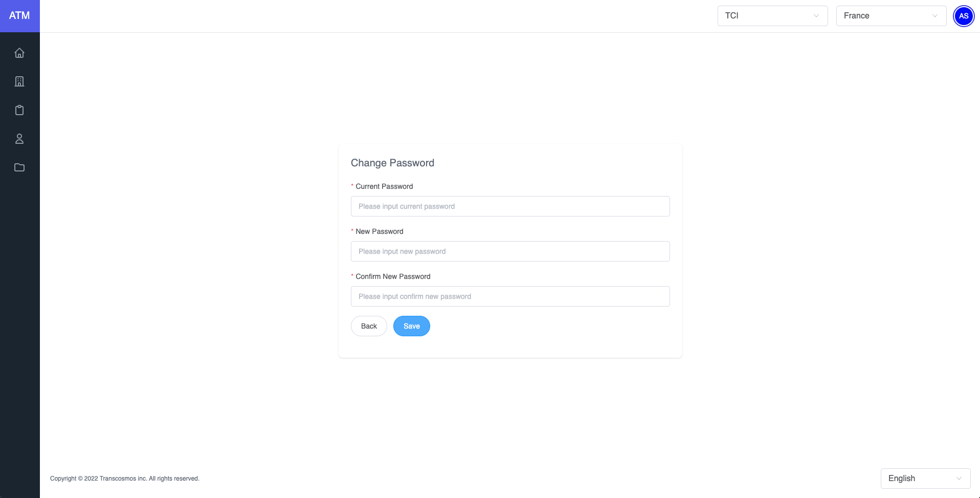
Task: Click into the new password field
Action: 510,251
